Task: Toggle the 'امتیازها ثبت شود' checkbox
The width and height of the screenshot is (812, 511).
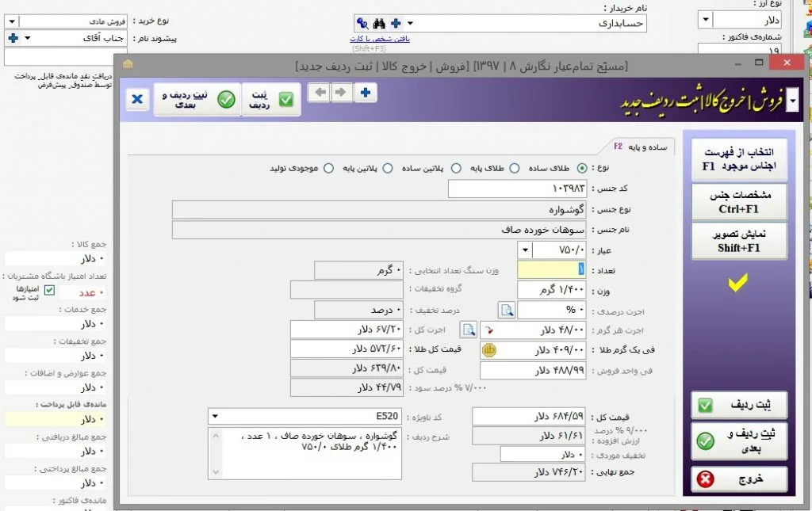Action: click(x=49, y=290)
